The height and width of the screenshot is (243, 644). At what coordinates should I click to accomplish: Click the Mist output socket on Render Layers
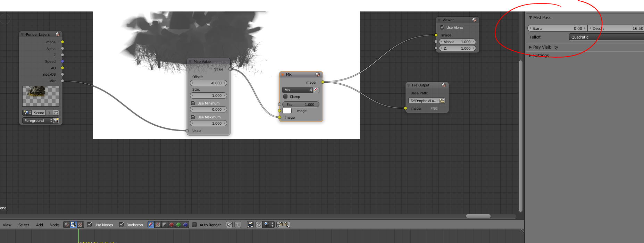(x=62, y=81)
